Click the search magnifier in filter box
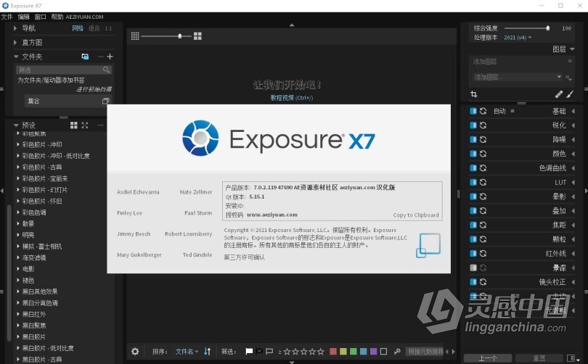 tap(107, 70)
